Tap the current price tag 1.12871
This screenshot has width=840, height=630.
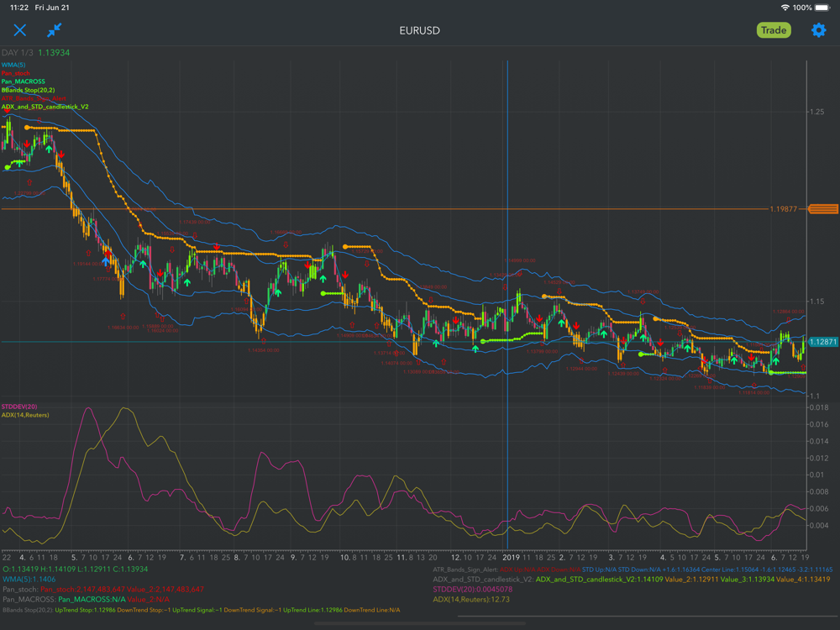pyautogui.click(x=823, y=343)
